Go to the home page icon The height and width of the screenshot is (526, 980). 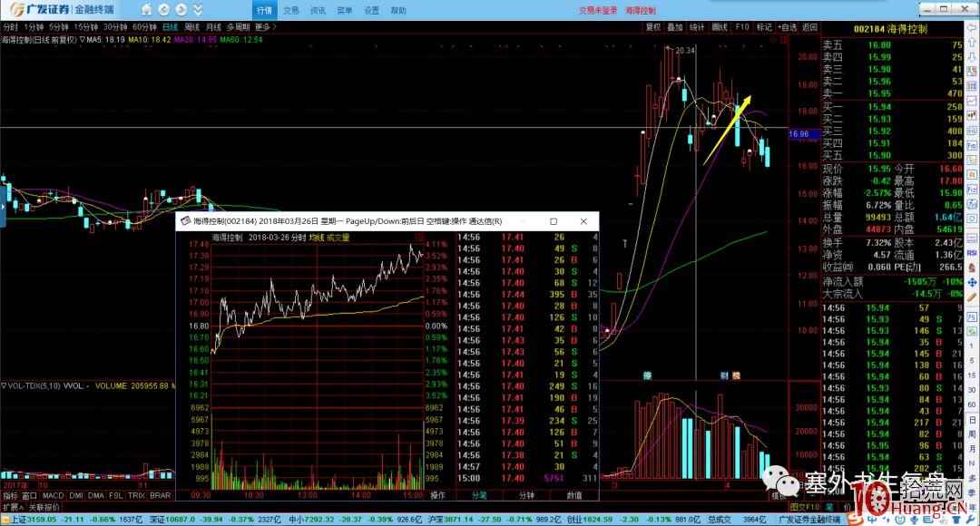pyautogui.click(x=146, y=10)
